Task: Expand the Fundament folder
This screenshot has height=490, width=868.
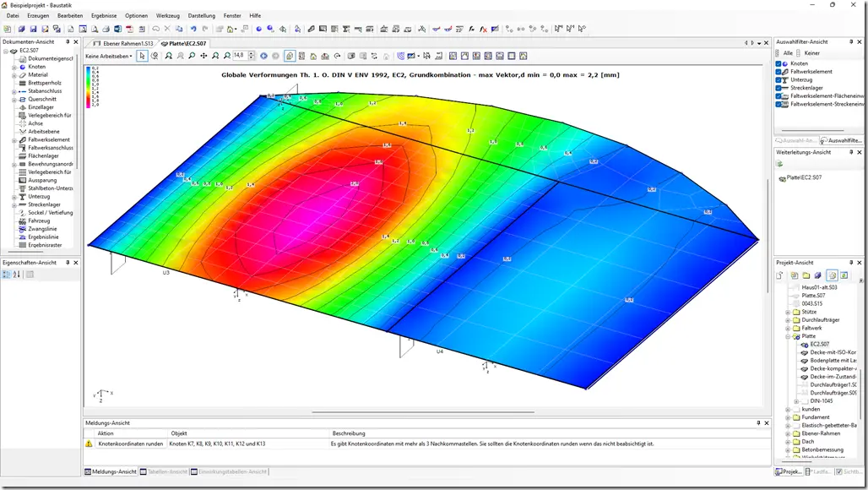Action: coord(788,417)
